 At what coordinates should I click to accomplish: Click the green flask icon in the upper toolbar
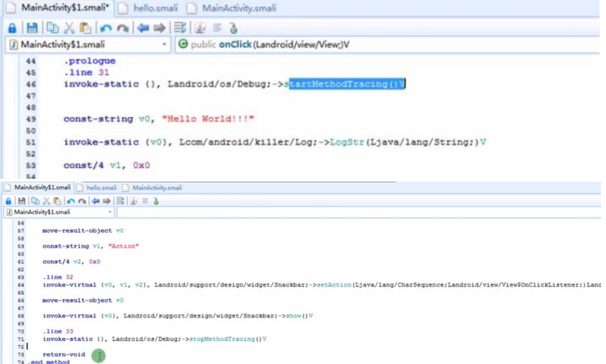pyautogui.click(x=233, y=28)
